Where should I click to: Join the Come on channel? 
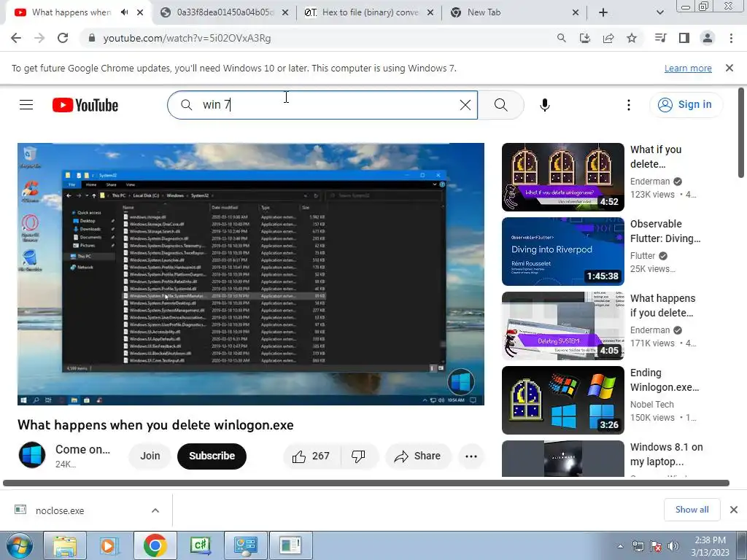[150, 456]
